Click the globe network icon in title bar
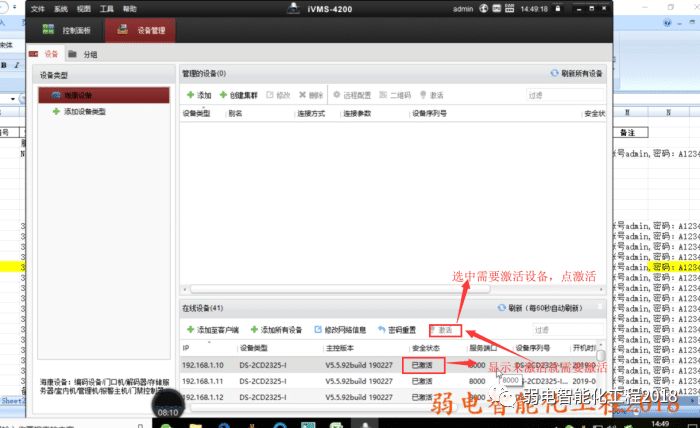Viewport: 700px width, 428px height. [483, 8]
